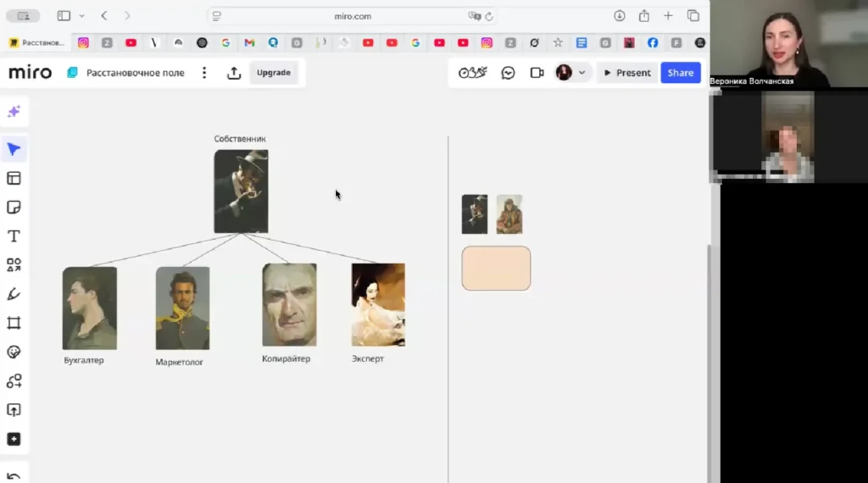Expand the sidebar dropdown chevron in browser

(x=82, y=16)
